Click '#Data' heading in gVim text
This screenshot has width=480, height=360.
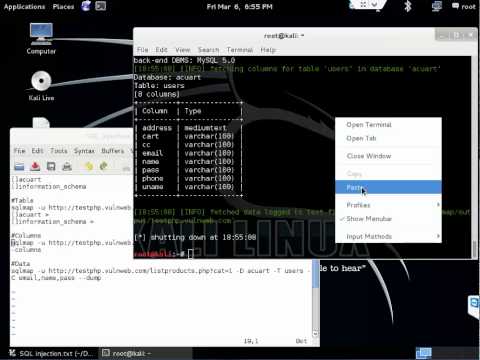coord(21,264)
